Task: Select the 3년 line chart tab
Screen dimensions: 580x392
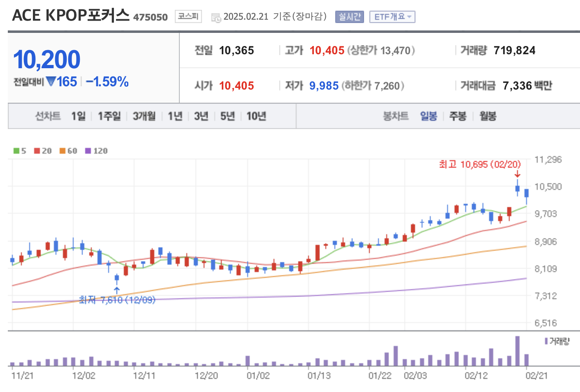Action: [x=201, y=116]
